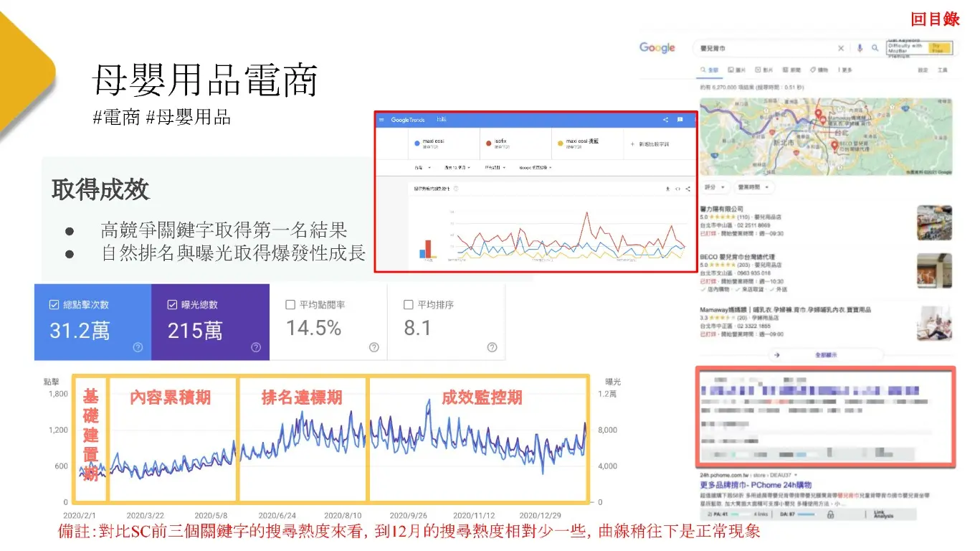Click the embed code icon on trends chart
This screenshot has width=980, height=551.
678,189
